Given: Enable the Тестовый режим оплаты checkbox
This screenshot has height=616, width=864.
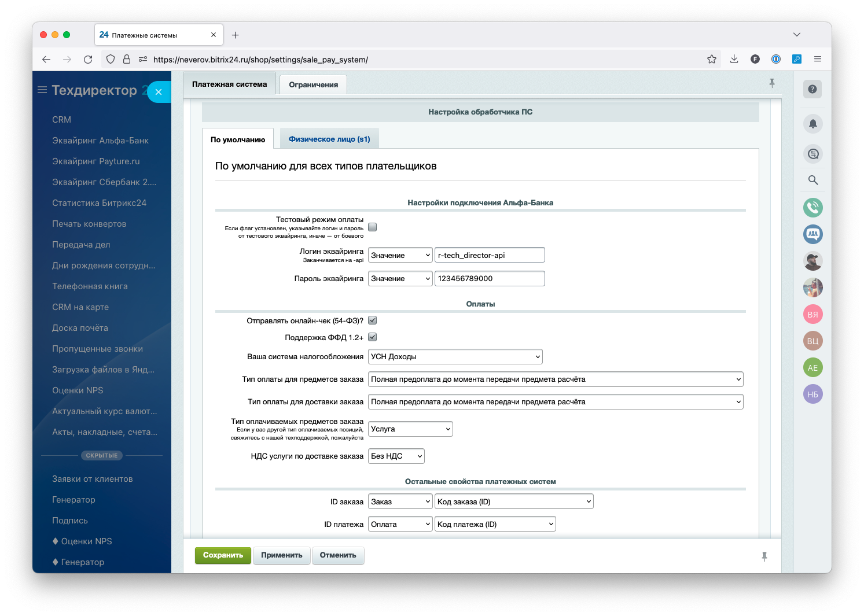Looking at the screenshot, I should click(x=373, y=227).
